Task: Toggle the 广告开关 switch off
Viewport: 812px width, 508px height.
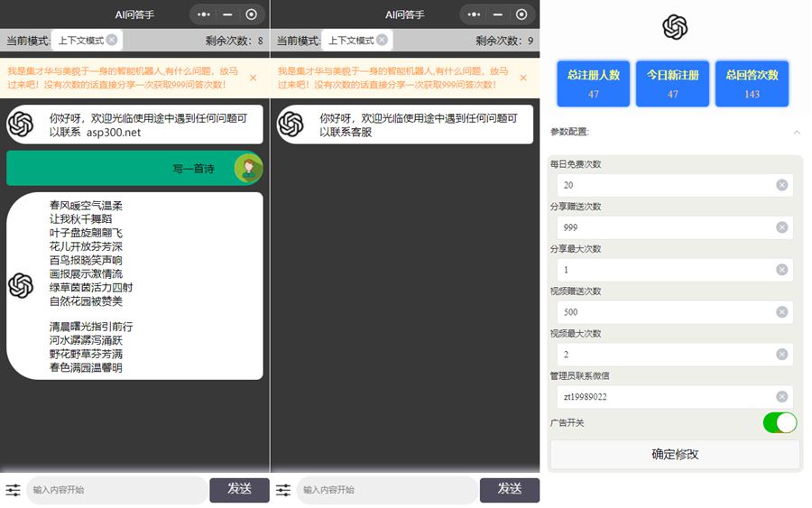Action: 780,422
